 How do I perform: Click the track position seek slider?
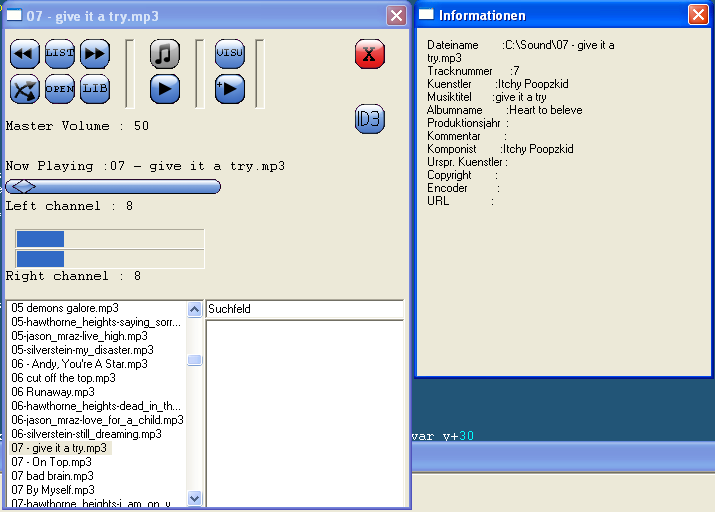pyautogui.click(x=113, y=186)
